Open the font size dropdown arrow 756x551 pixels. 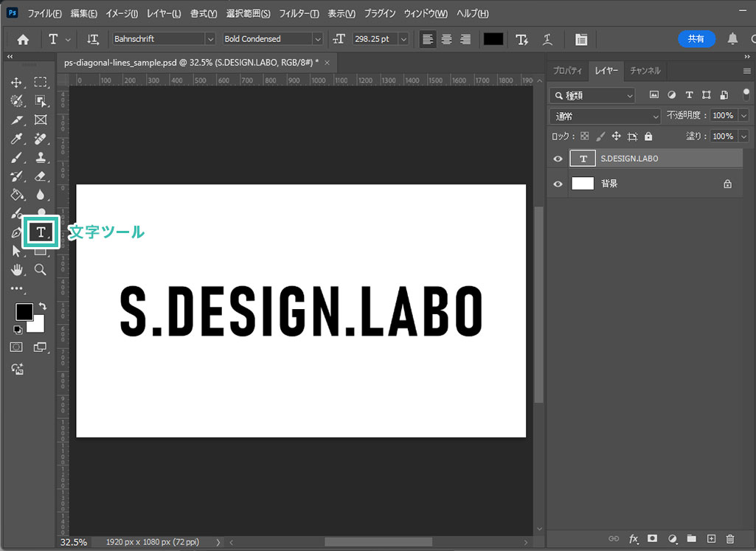click(x=403, y=39)
